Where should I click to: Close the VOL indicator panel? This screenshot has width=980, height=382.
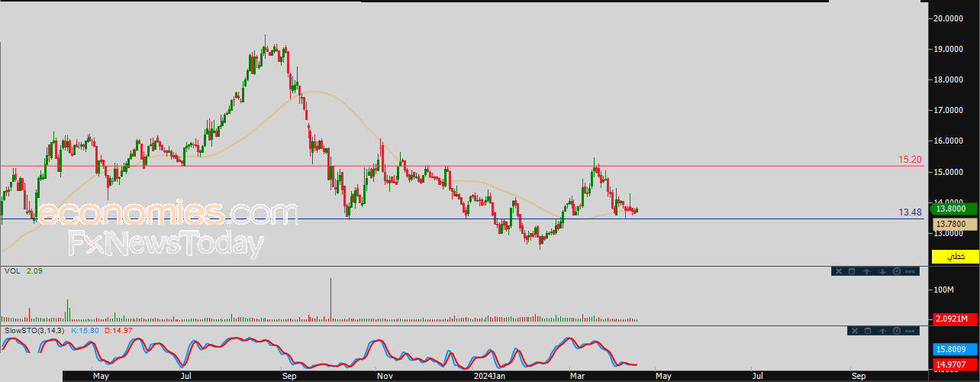coord(839,271)
